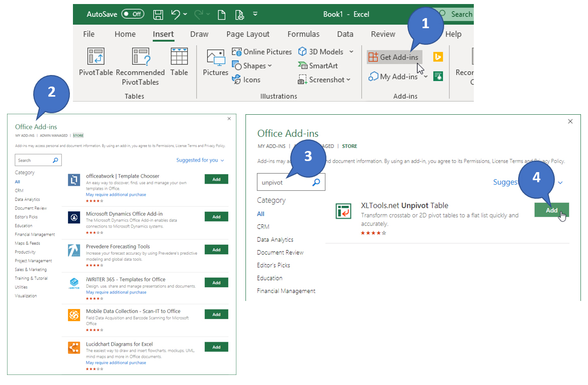The width and height of the screenshot is (588, 385).
Task: Select STORE tab in the small dialog
Action: [78, 135]
